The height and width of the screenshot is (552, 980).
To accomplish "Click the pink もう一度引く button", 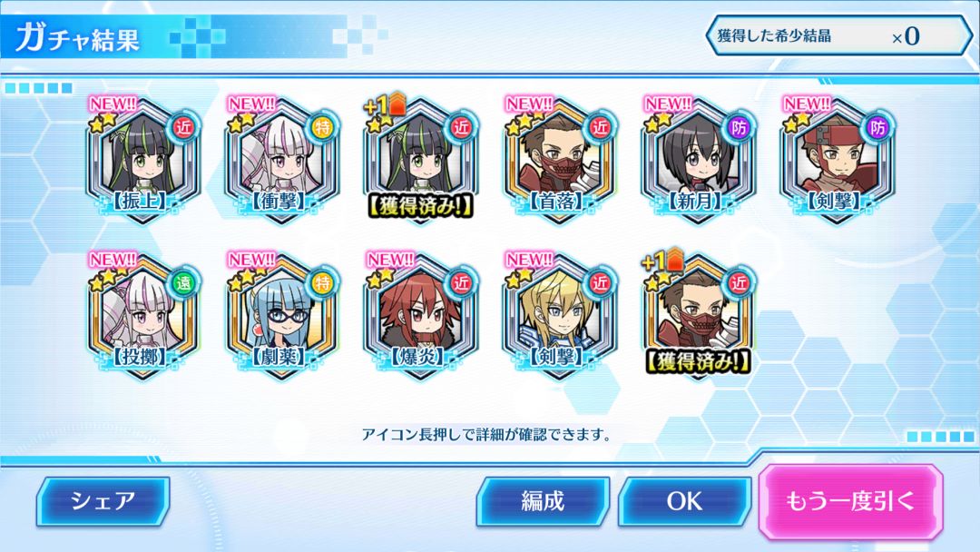I will click(x=850, y=501).
